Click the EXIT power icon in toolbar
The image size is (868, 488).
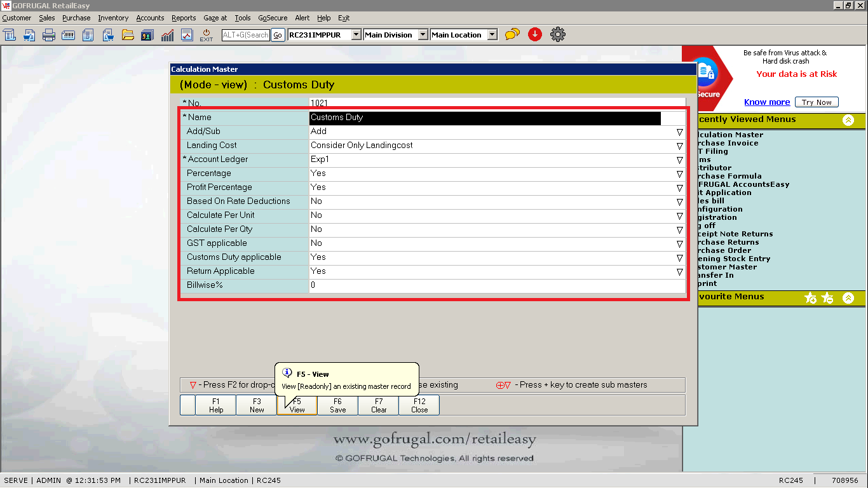[207, 35]
